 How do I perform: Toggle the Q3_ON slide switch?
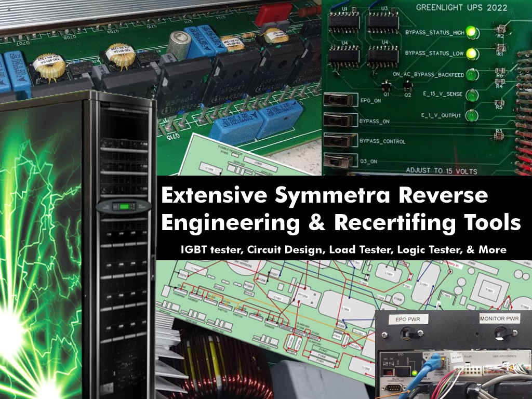tap(339, 161)
